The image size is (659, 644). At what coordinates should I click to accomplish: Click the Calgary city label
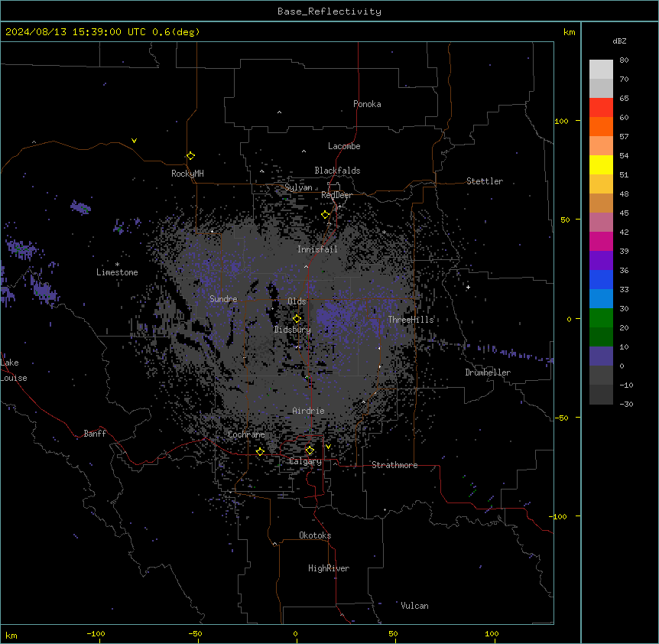[306, 461]
